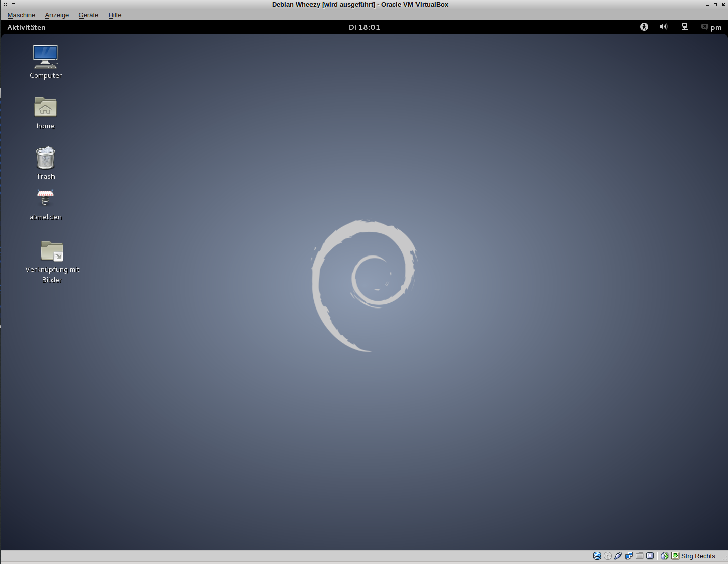
Task: Click the shared folders indicator
Action: click(x=640, y=556)
